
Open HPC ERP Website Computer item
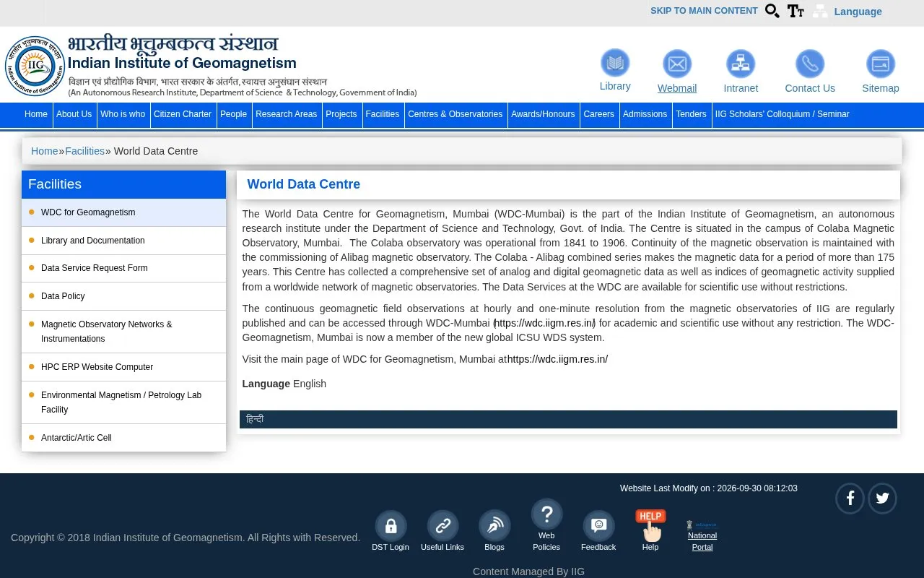pos(123,367)
